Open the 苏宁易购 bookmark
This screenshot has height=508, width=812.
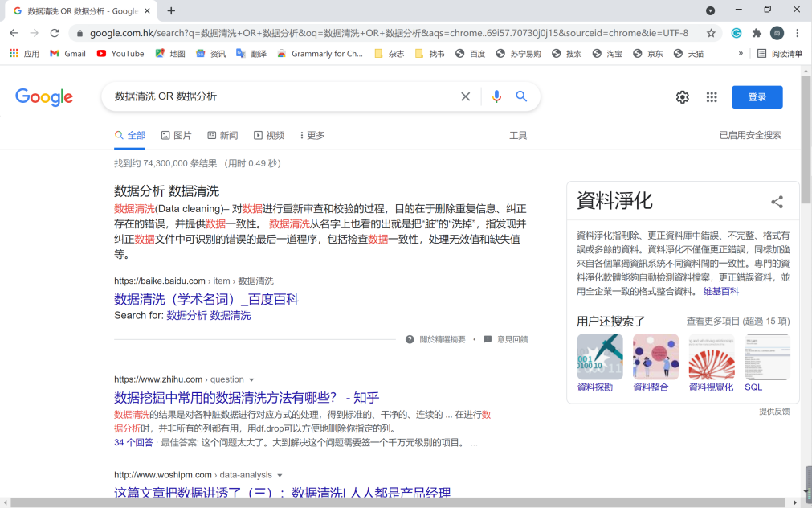pyautogui.click(x=518, y=53)
